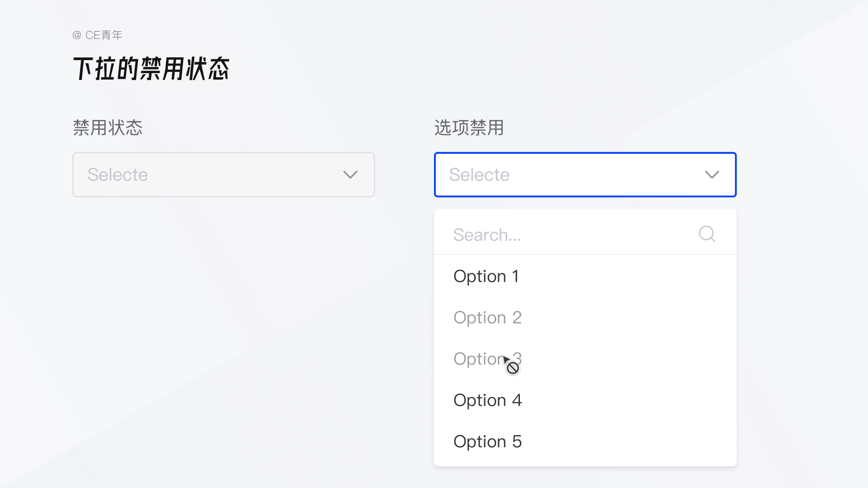Click the magnifier search icon
This screenshot has width=868, height=488.
[707, 234]
